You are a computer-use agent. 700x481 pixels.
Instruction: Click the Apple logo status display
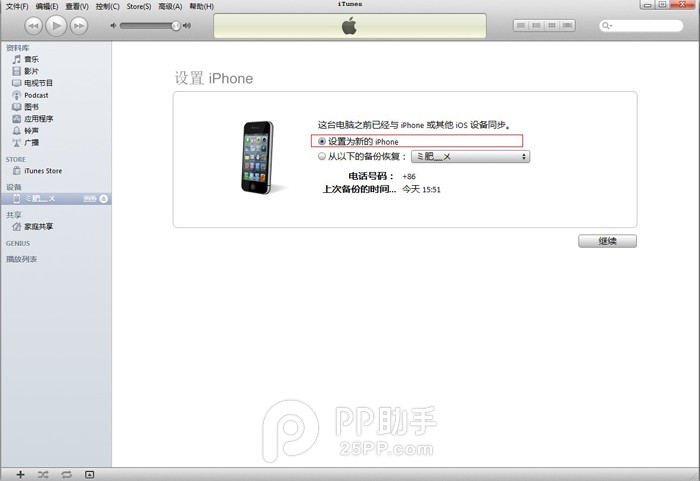[350, 26]
